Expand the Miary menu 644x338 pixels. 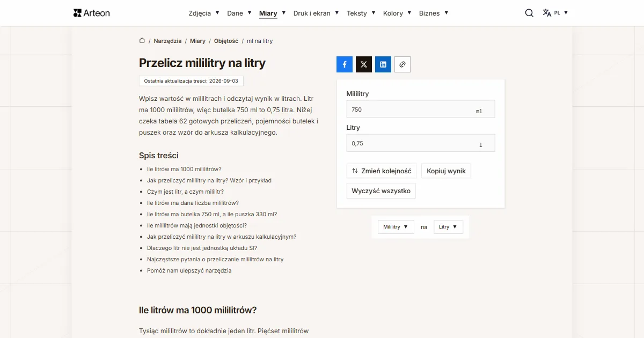click(x=273, y=13)
